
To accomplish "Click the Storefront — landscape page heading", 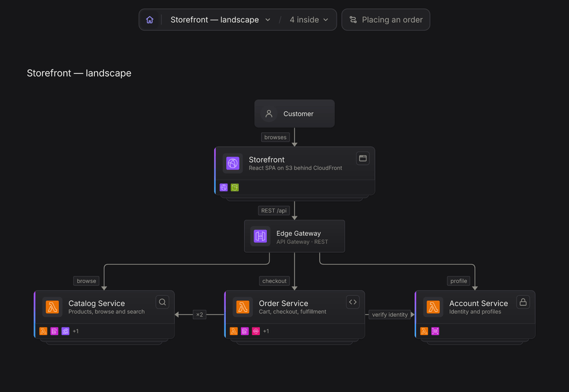I will (x=79, y=73).
